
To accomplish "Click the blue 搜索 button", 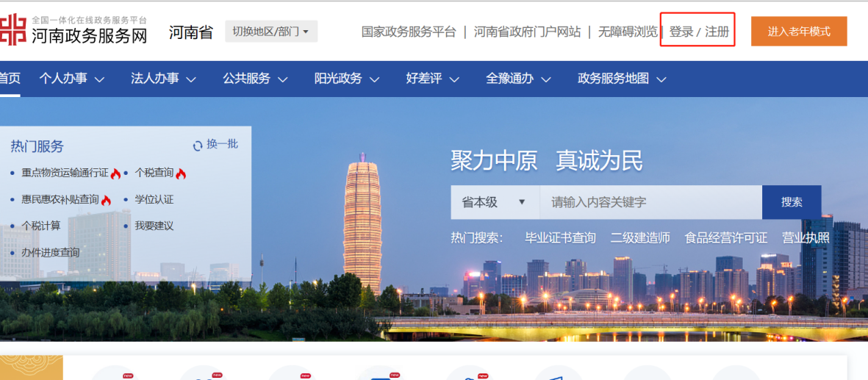I will [791, 202].
